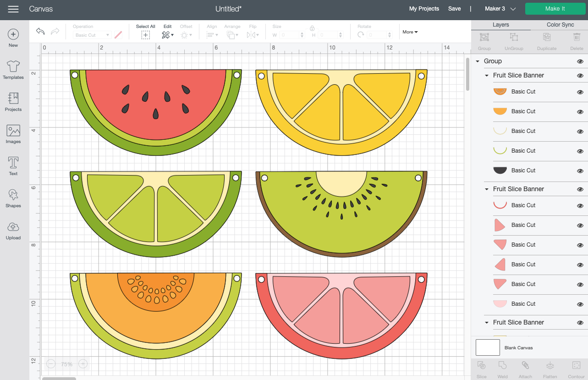
Task: Toggle the size lock aspect ratio icon
Action: 312,28
